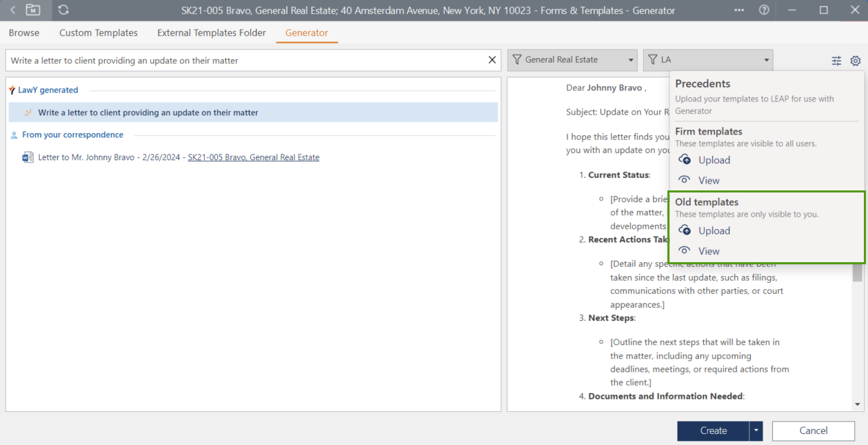Click the matter folder icon in title bar
This screenshot has width=868, height=445.
coord(32,10)
